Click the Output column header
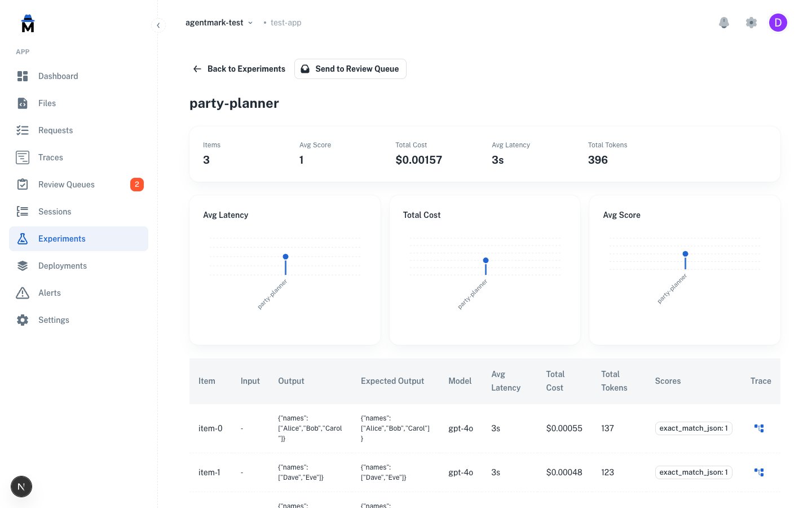 coord(291,381)
